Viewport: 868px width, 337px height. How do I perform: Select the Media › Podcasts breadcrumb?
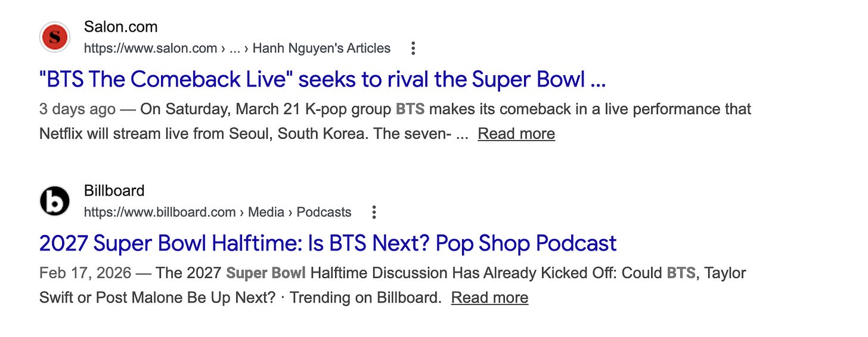point(300,212)
